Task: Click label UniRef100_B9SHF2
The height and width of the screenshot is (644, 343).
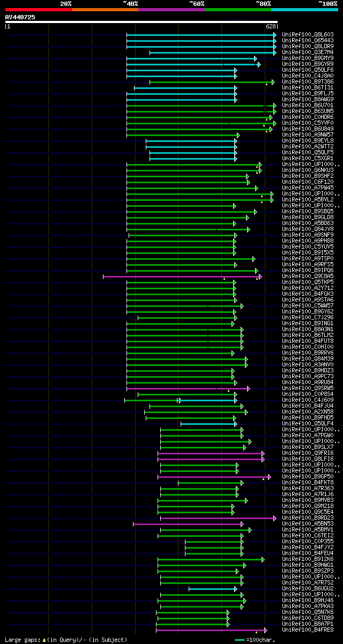Action: (307, 176)
